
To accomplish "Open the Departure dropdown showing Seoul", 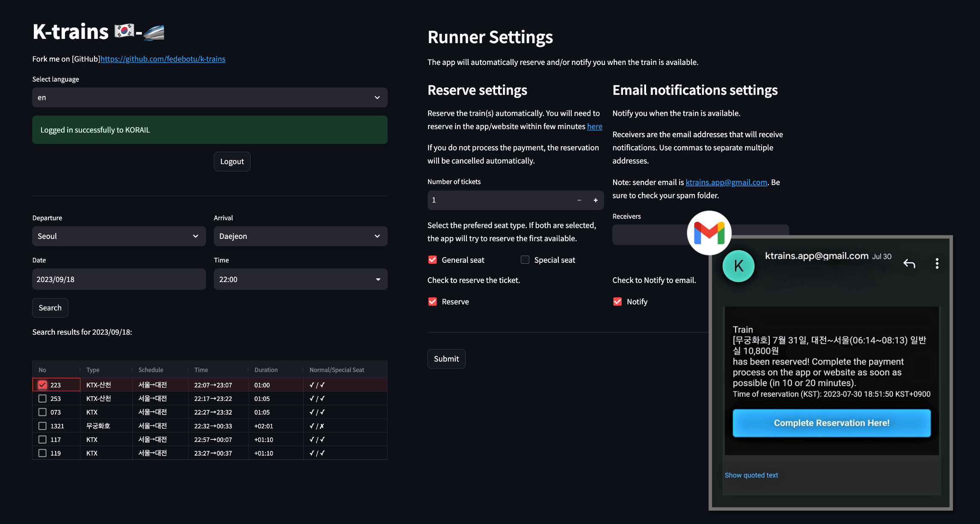I will click(119, 236).
